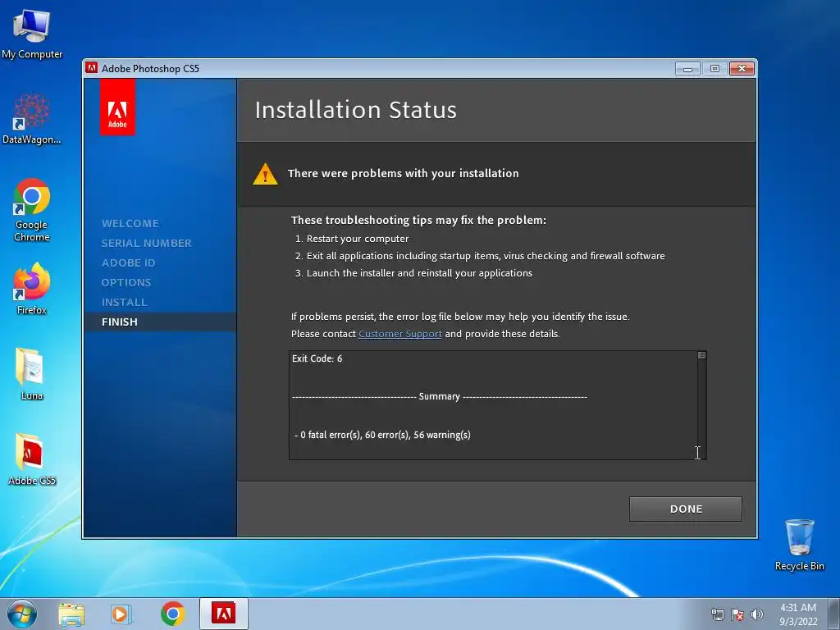Click the Adobe icon in the title bar
Viewport: 840px width, 630px height.
point(92,68)
